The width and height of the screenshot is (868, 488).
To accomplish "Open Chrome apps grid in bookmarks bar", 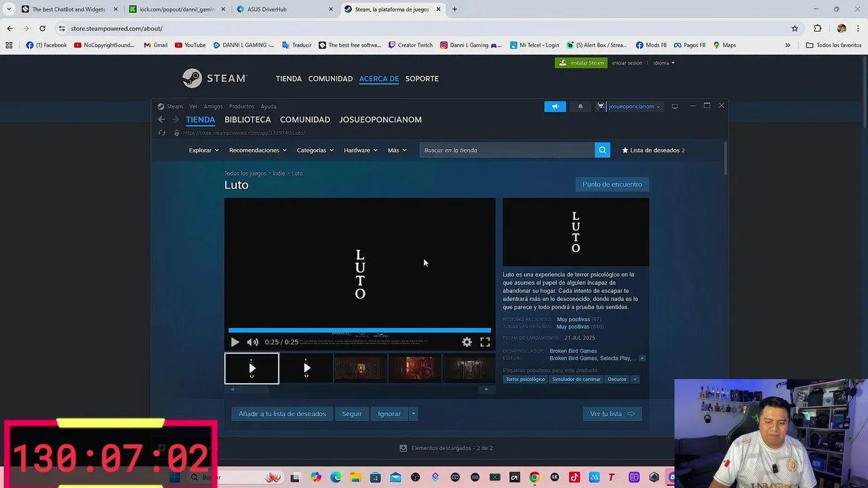I will pos(9,45).
